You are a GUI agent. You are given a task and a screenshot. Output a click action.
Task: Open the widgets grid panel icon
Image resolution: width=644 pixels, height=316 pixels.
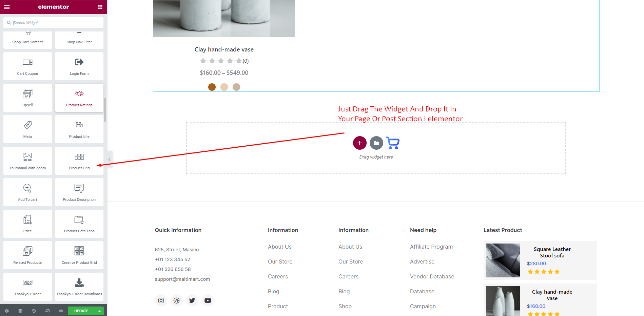tap(100, 7)
